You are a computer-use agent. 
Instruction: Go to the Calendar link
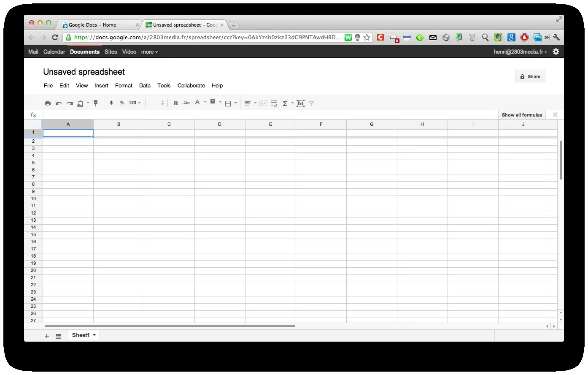pyautogui.click(x=54, y=52)
